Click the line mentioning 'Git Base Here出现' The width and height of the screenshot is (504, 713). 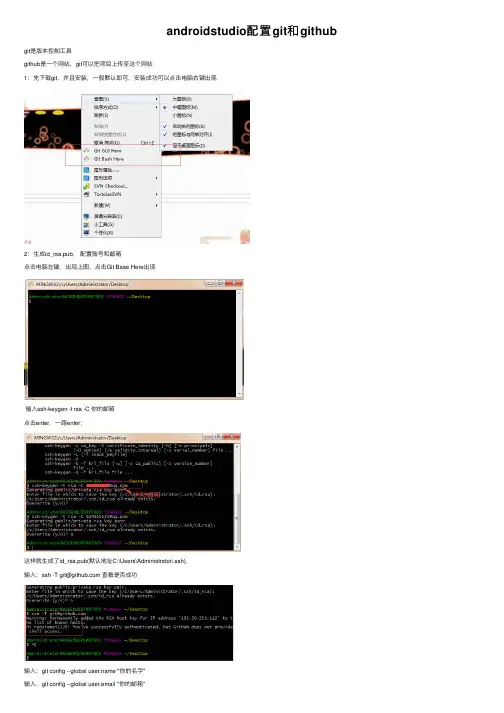pos(90,267)
